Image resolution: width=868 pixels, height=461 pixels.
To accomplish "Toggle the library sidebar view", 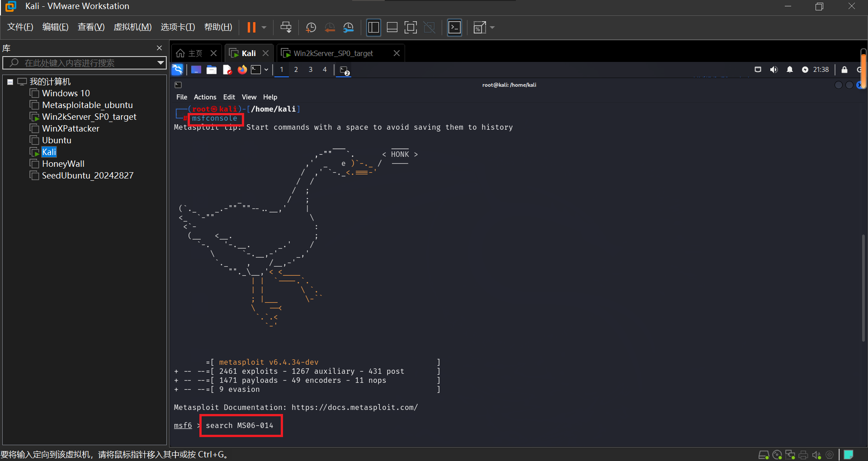I will point(373,28).
